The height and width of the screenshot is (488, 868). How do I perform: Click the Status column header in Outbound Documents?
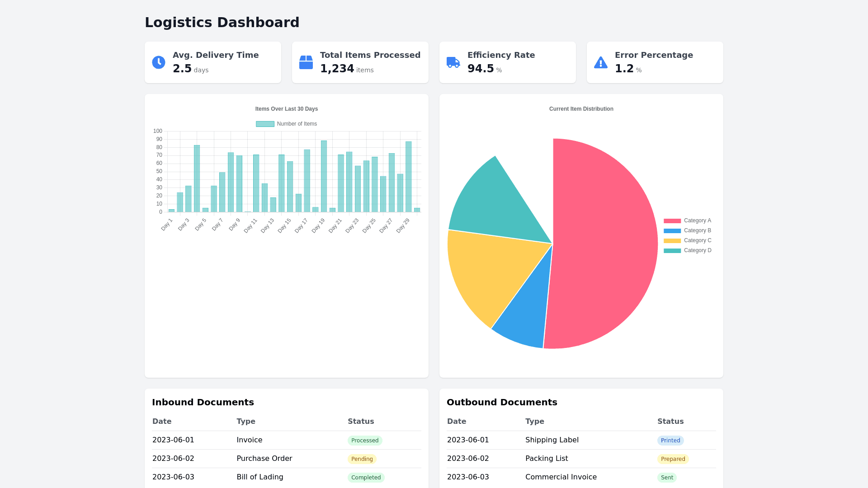pos(670,421)
